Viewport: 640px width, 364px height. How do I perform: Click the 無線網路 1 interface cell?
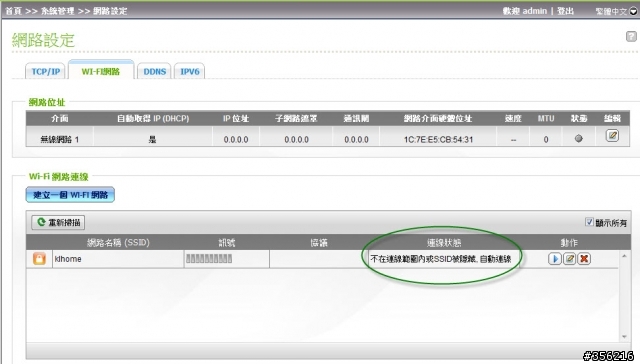(60, 140)
